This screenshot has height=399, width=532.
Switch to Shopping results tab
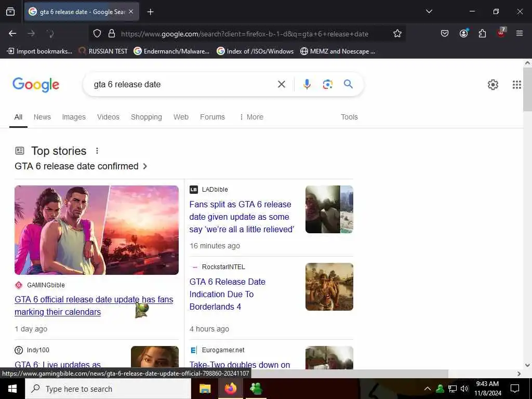[x=146, y=117]
